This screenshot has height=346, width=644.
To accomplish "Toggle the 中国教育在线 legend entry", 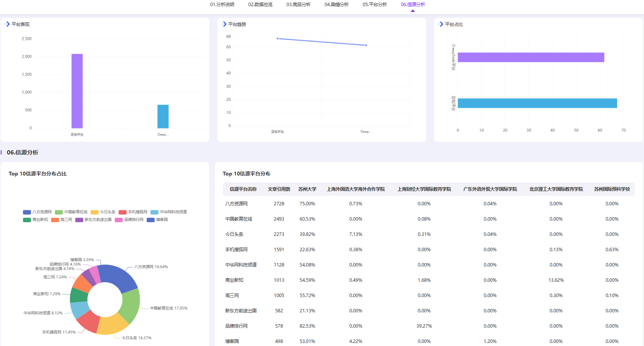I will point(71,212).
